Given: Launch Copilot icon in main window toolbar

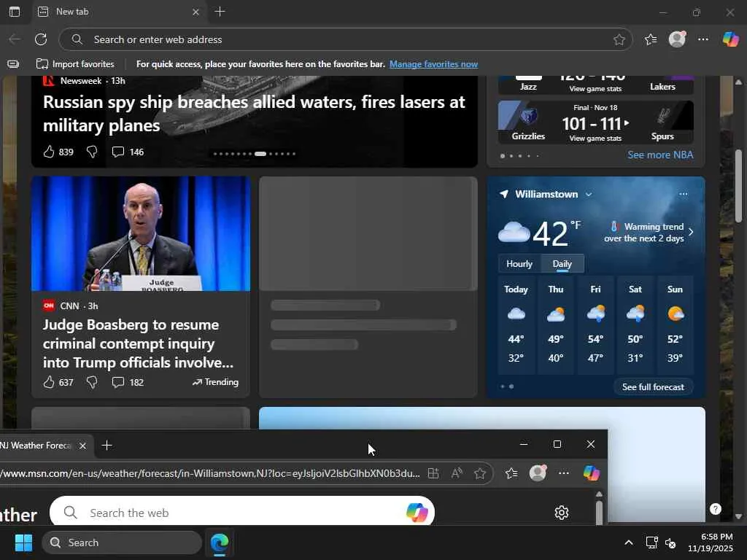Looking at the screenshot, I should pos(730,39).
